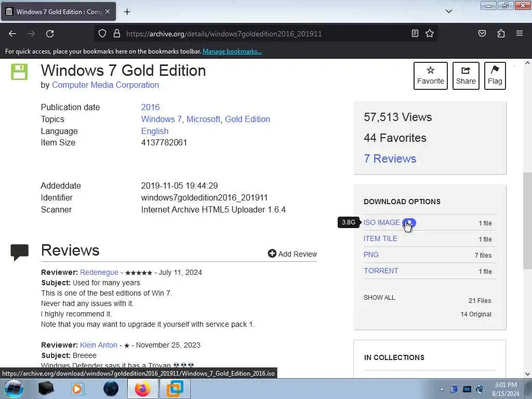Open the PNG download option

[371, 255]
